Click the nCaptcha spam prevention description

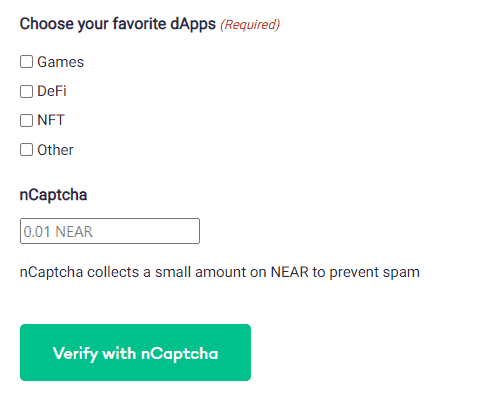click(x=220, y=272)
